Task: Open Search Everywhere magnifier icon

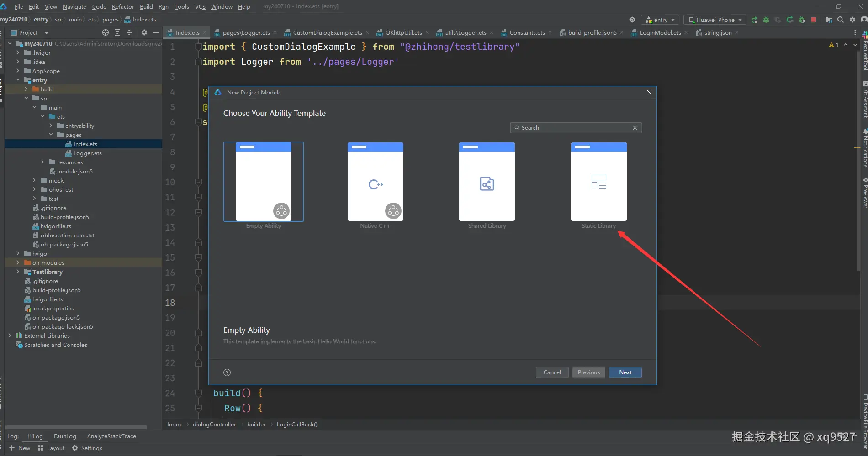Action: (x=841, y=20)
